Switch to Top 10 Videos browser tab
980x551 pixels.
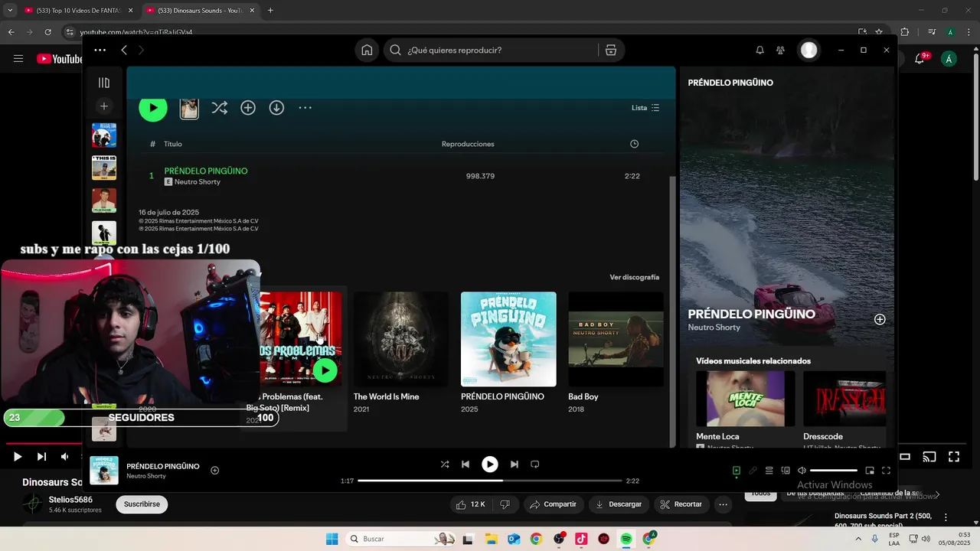[x=79, y=11]
